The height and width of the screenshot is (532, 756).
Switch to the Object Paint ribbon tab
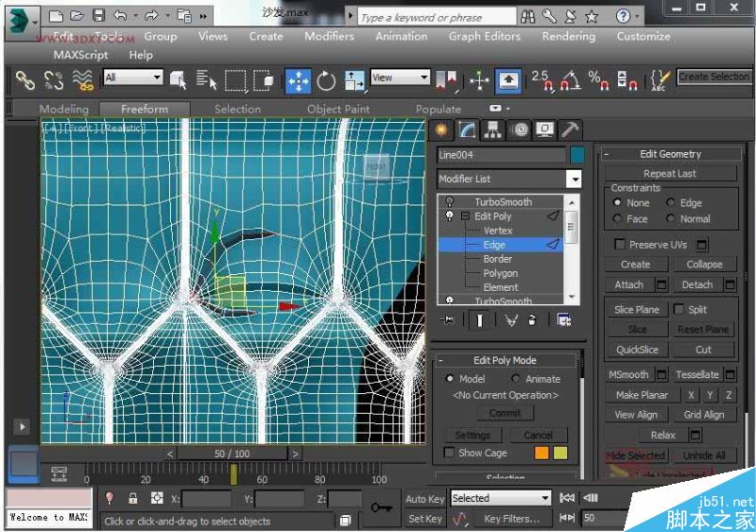click(338, 109)
